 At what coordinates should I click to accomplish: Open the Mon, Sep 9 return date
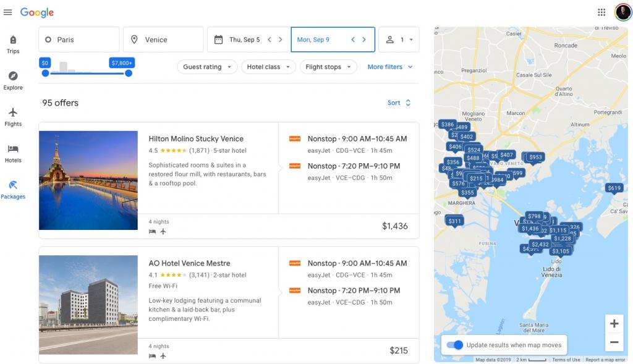coord(313,40)
